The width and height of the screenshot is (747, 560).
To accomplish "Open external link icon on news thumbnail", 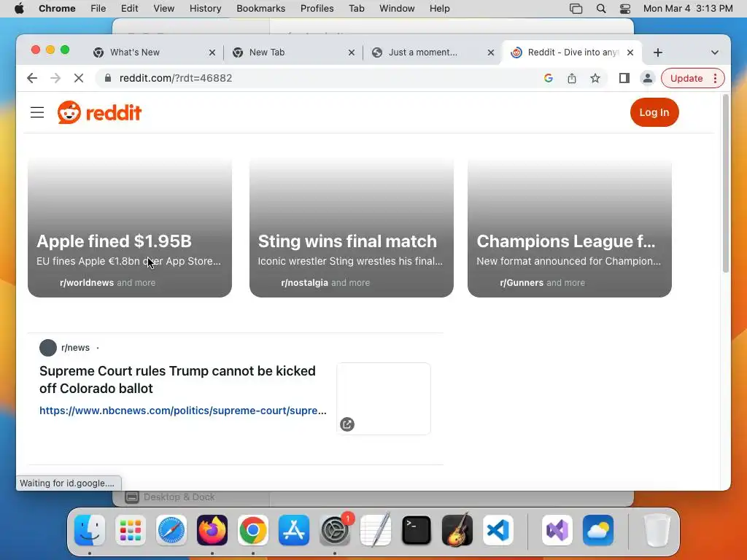I will 347,424.
